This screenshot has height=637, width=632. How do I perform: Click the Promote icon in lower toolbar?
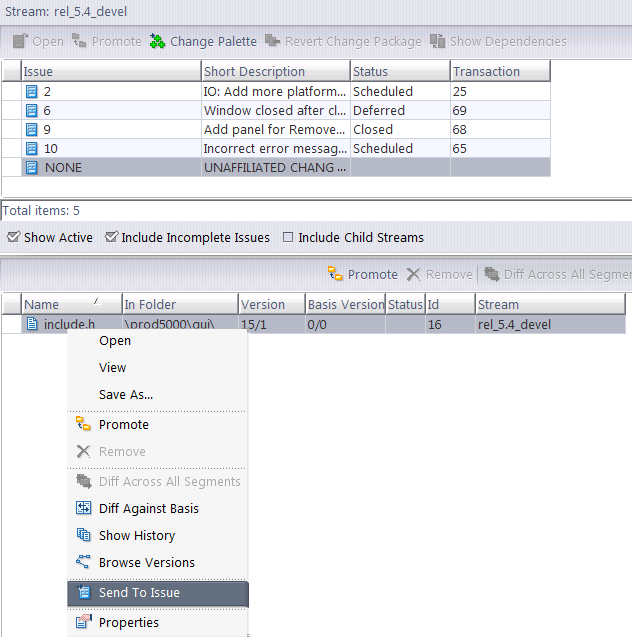point(335,274)
